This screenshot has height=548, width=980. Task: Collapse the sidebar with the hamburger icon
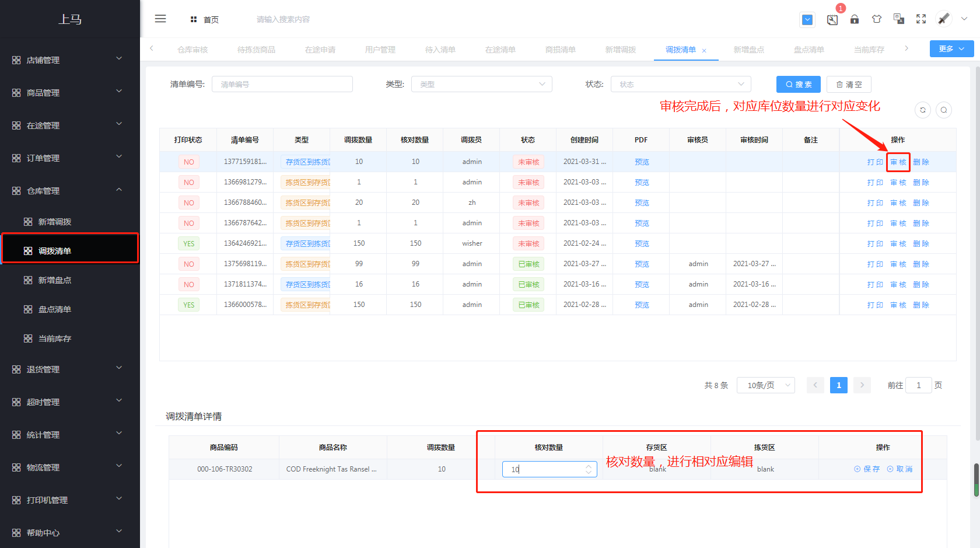[x=160, y=19]
